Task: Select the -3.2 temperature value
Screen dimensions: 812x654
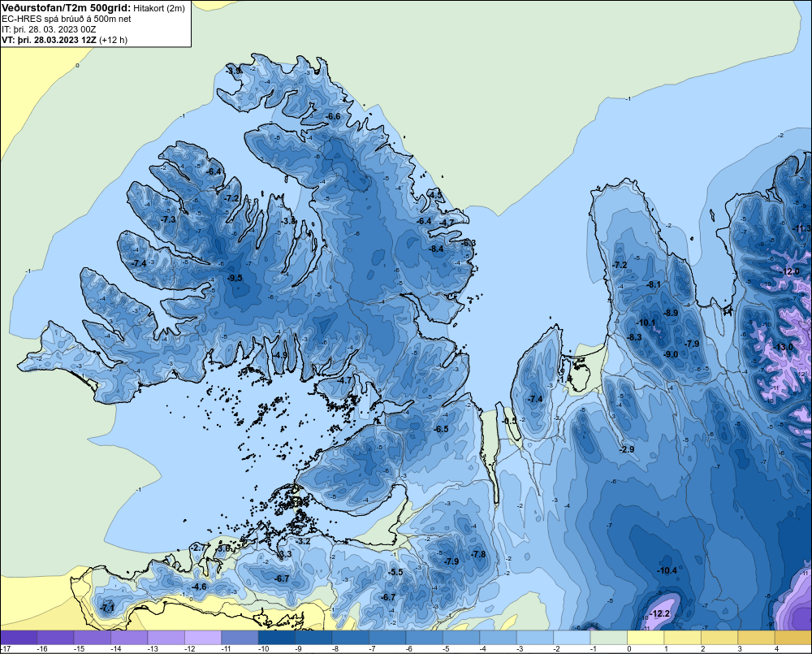Action: click(303, 542)
